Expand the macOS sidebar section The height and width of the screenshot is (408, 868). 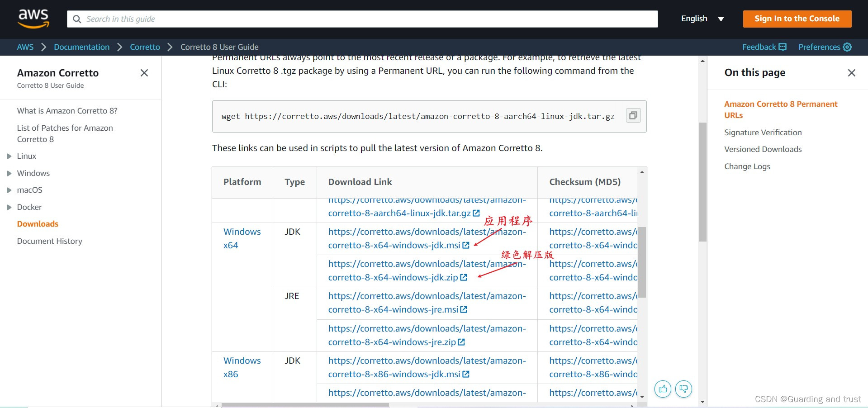[x=9, y=190]
